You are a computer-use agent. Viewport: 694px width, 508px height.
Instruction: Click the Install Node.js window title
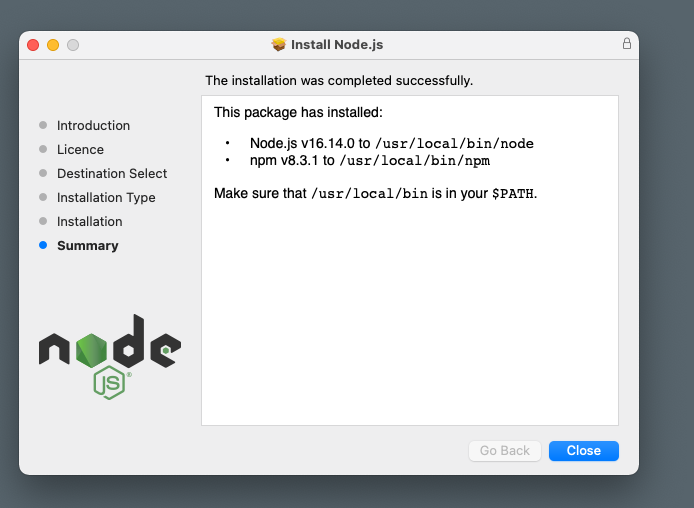337,45
